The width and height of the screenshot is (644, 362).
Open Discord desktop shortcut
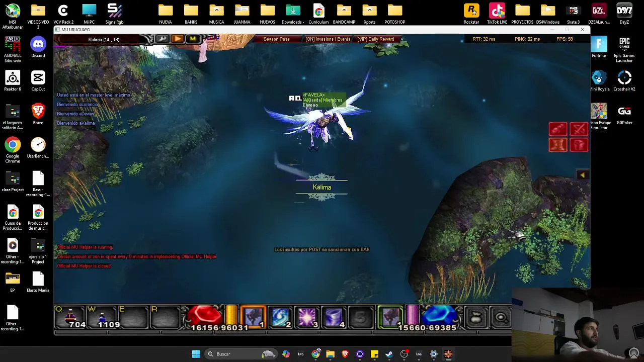click(38, 48)
